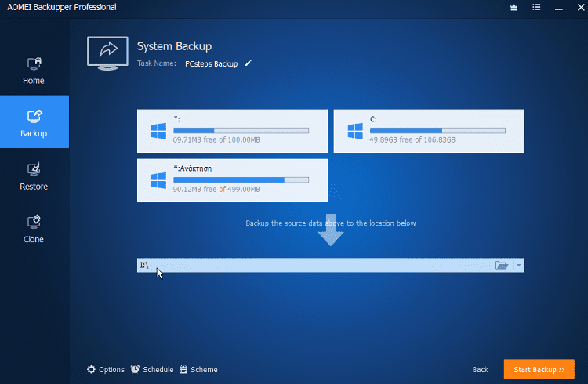Open the Restore section
The height and width of the screenshot is (384, 588).
pos(34,176)
